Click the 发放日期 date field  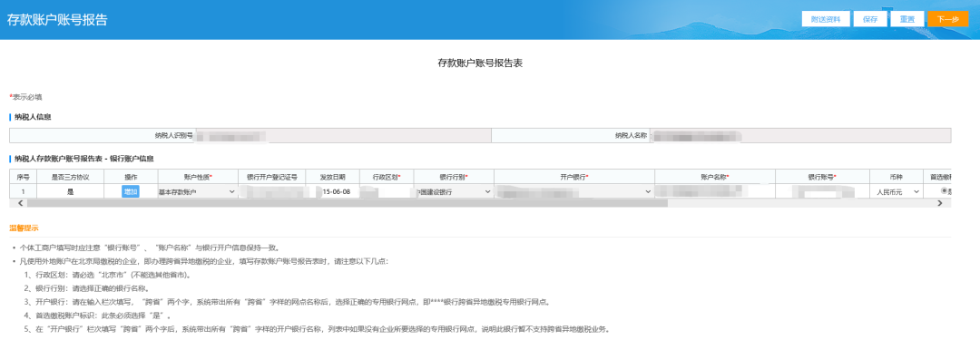(x=340, y=192)
